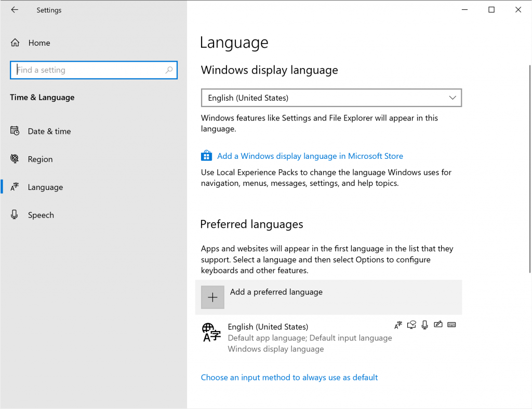This screenshot has height=409, width=532.
Task: Click the vertical scrollbar thumb
Action: (530, 169)
